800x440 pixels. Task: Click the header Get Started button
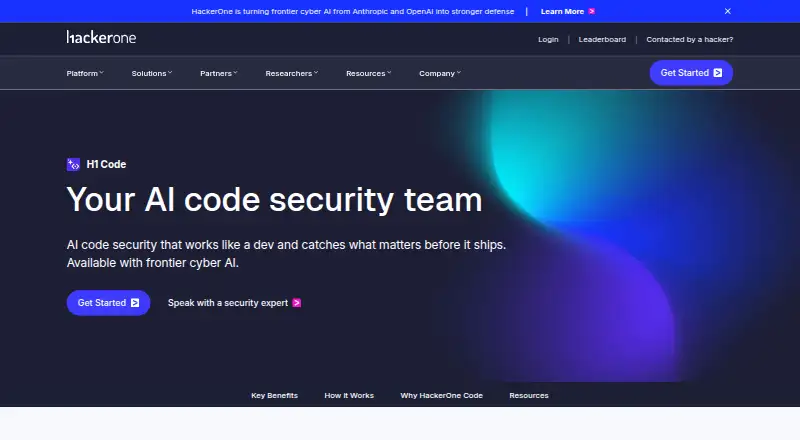[x=691, y=73]
